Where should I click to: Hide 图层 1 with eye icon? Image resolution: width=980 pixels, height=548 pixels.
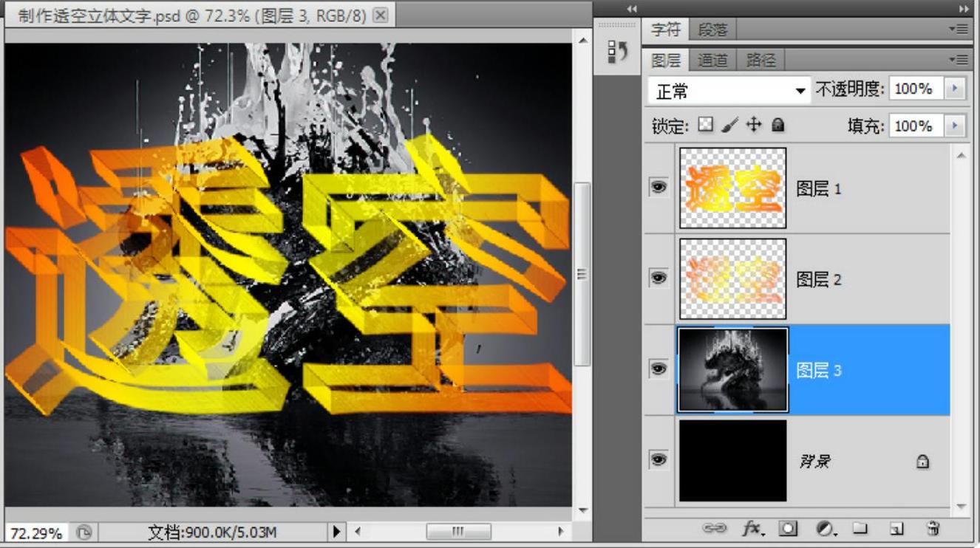click(x=658, y=188)
